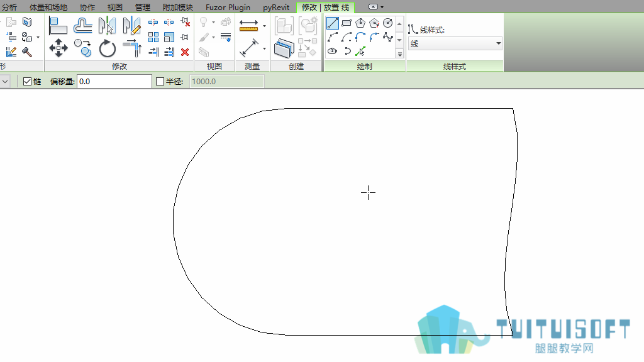Click the Split Element tool
The image size is (644, 362).
(153, 22)
